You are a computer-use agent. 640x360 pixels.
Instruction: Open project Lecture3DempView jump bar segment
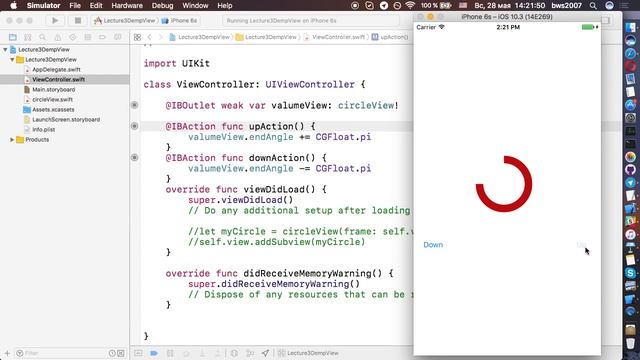(x=200, y=37)
